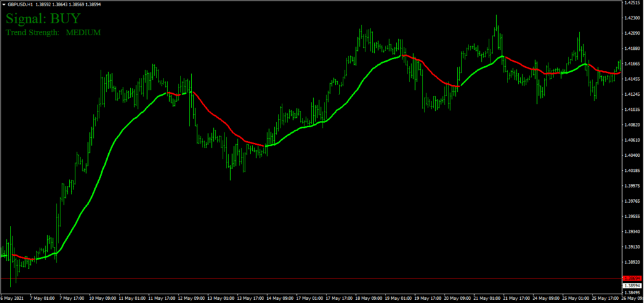Click the "10 May 09:00" time label
The height and width of the screenshot is (303, 644).
(103, 298)
